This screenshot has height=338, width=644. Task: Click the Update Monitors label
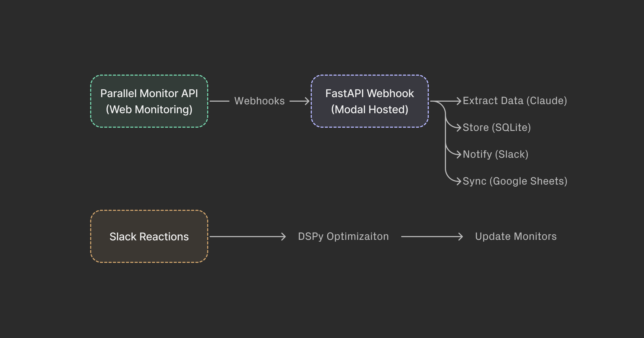515,237
